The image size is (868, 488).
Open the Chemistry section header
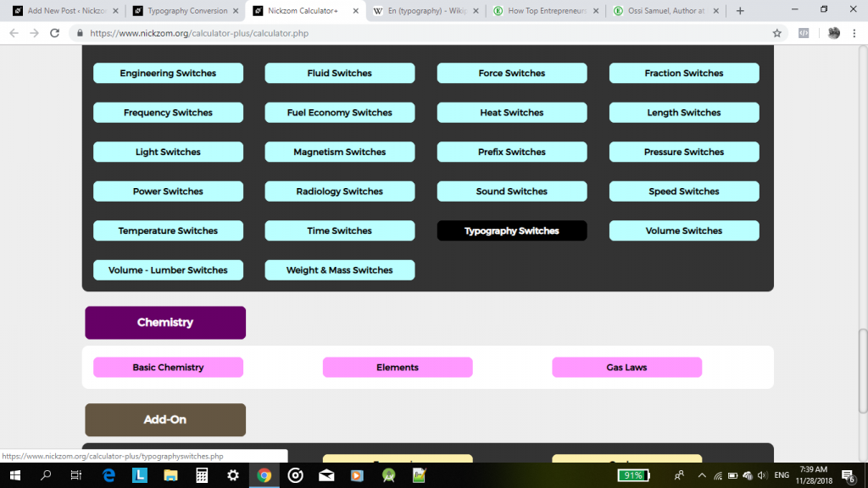(165, 323)
